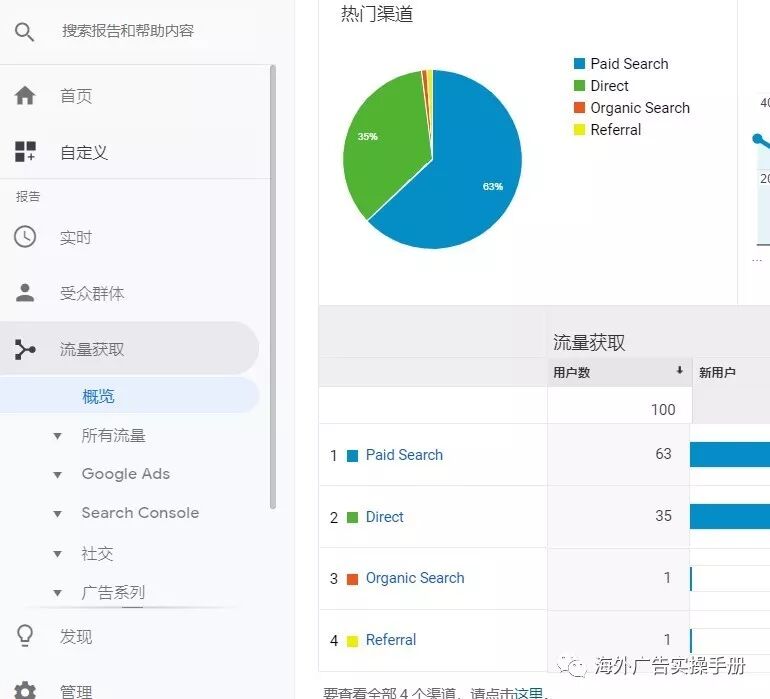Click the 流量获取 acquisition icon

tap(25, 349)
